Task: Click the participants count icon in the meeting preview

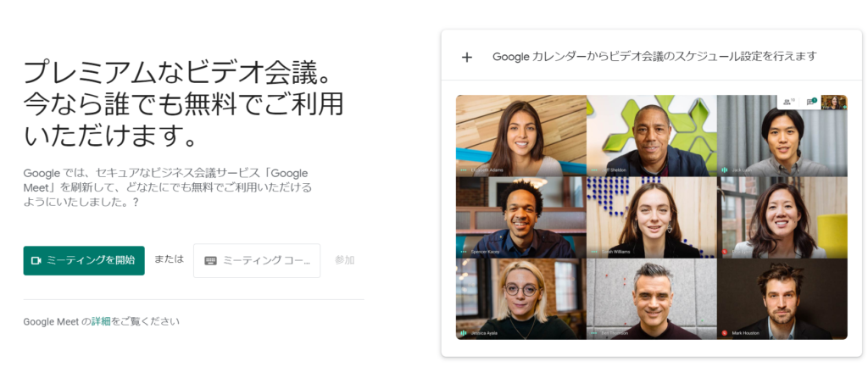Action: (x=788, y=102)
